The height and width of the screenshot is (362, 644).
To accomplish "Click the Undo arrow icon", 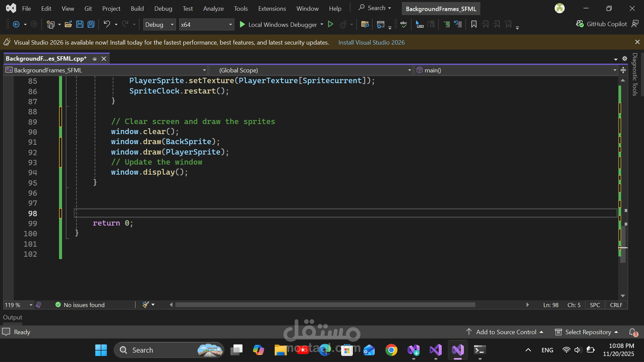I will pyautogui.click(x=107, y=24).
